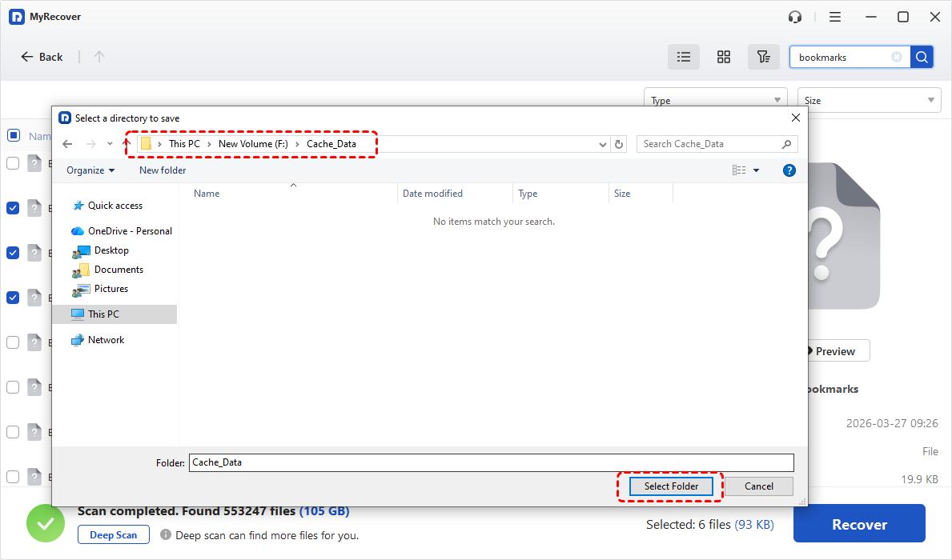Clear the bookmarks search text
The height and width of the screenshot is (560, 952).
897,57
